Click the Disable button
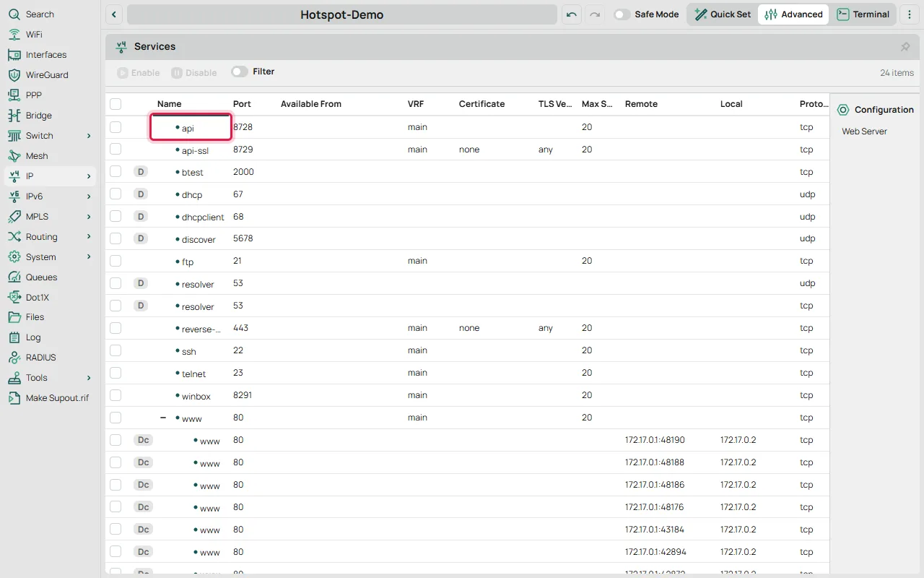924x578 pixels. pos(194,72)
